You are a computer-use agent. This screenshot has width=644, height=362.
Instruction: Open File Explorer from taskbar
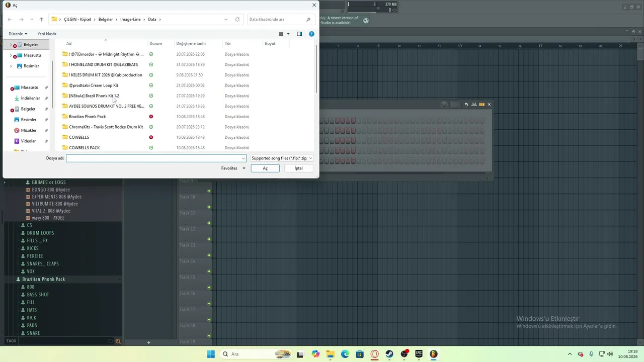330,354
